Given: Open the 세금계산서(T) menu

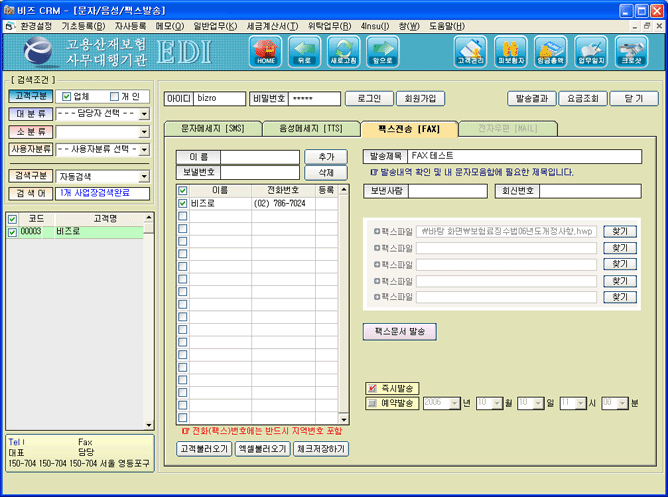Looking at the screenshot, I should [273, 26].
